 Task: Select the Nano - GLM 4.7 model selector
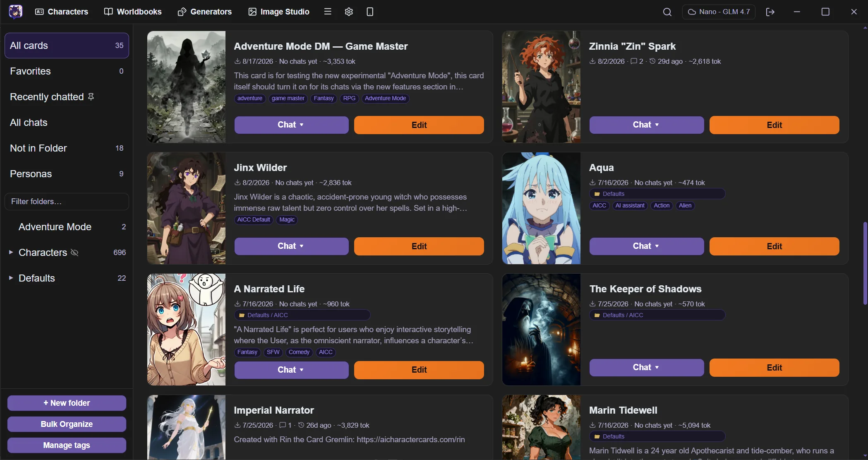[x=719, y=12]
